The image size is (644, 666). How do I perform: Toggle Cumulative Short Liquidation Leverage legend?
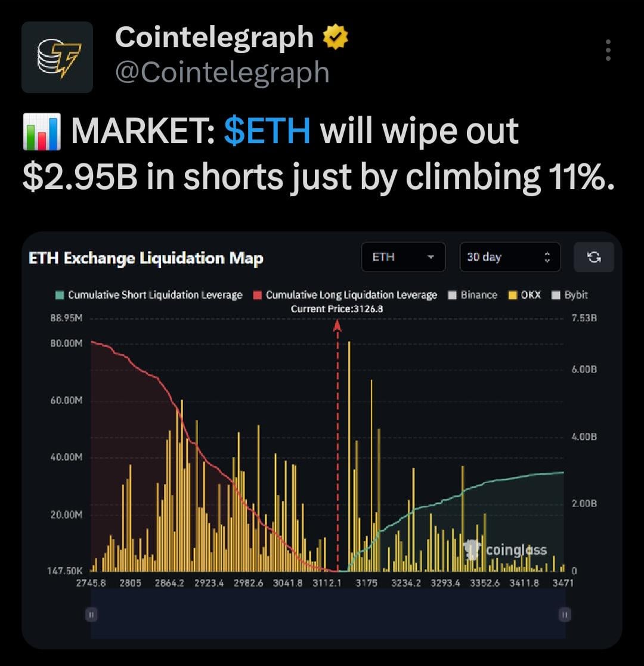pyautogui.click(x=149, y=295)
